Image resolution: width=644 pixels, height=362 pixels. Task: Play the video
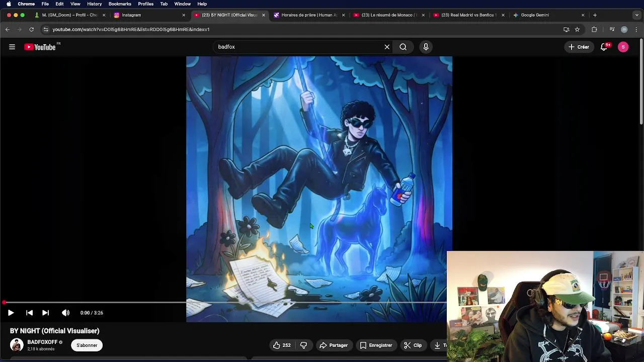click(x=11, y=313)
